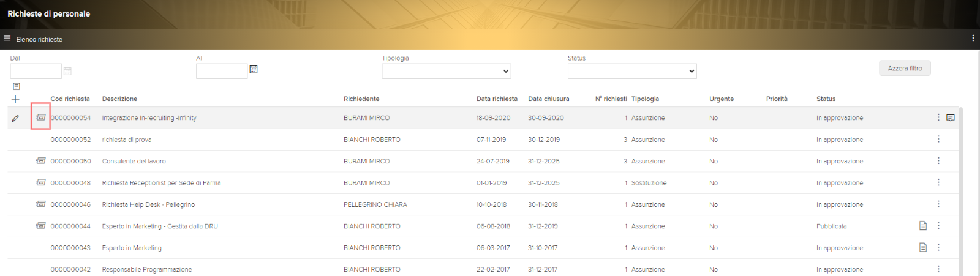Image resolution: width=980 pixels, height=276 pixels.
Task: Click the request date 06-03-2017
Action: click(493, 248)
